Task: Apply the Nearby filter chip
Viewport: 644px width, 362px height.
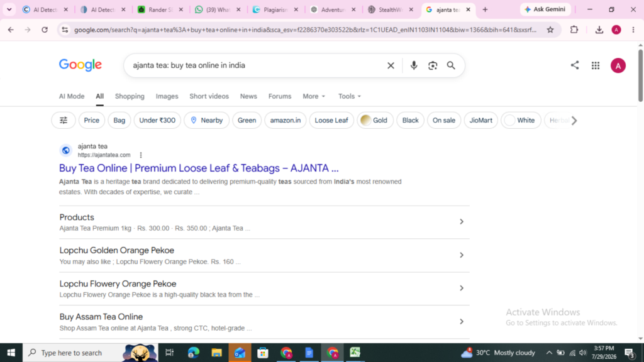Action: (206, 120)
